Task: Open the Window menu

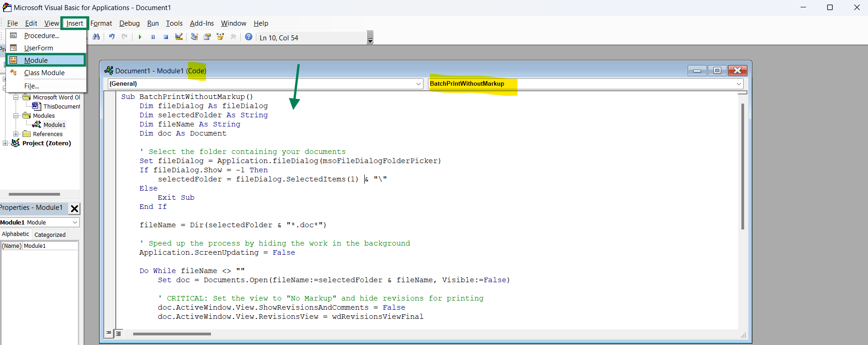Action: [234, 23]
